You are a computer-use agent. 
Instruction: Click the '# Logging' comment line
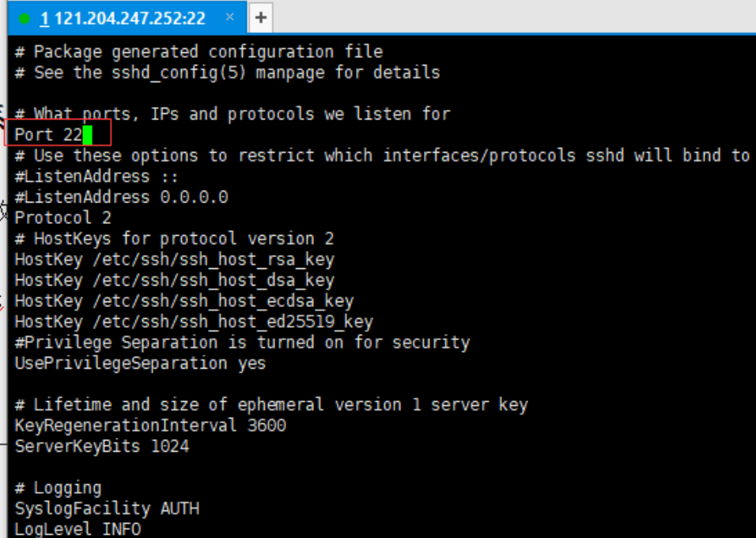(x=58, y=487)
